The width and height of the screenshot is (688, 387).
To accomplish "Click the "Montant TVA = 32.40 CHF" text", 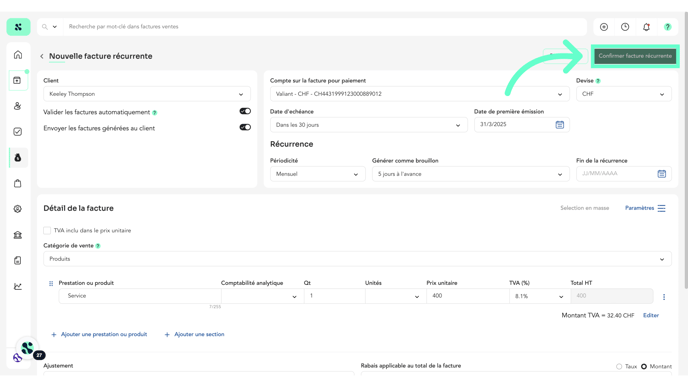I will (598, 315).
